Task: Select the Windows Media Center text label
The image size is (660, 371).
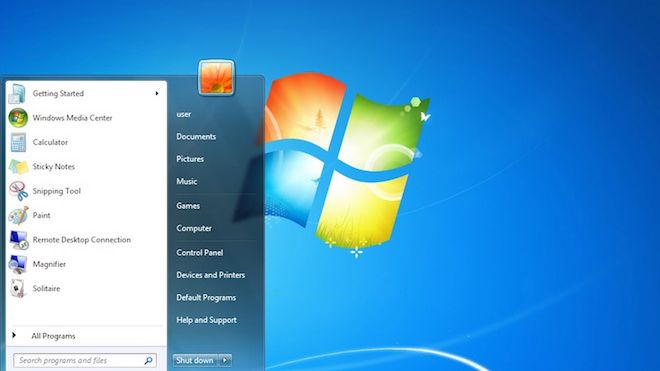Action: click(72, 118)
